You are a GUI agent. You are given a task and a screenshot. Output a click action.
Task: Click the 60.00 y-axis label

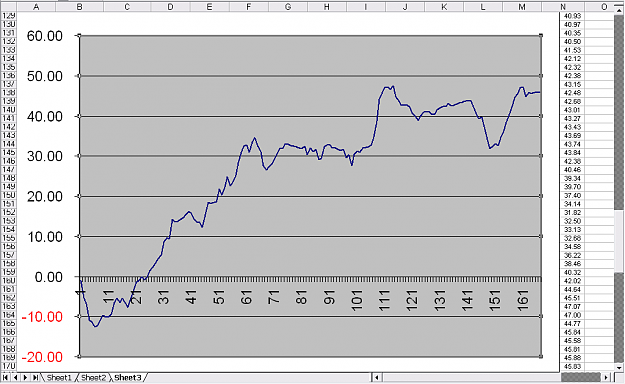click(x=45, y=36)
